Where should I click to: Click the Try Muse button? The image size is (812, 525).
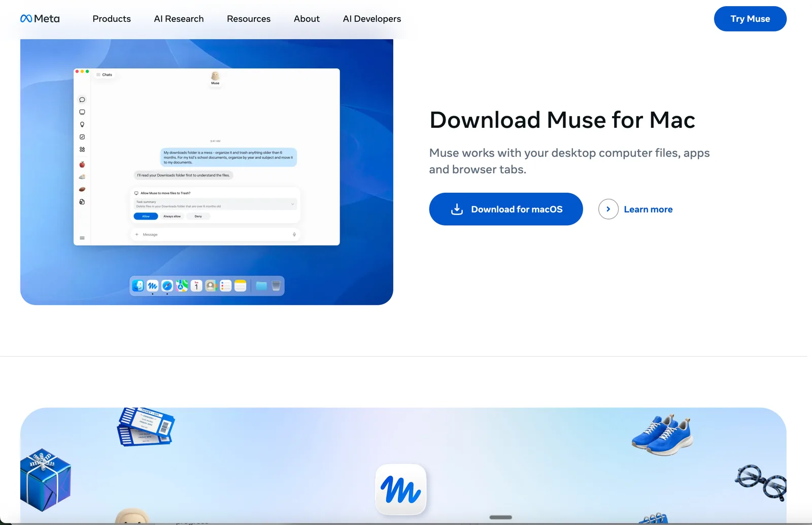750,19
